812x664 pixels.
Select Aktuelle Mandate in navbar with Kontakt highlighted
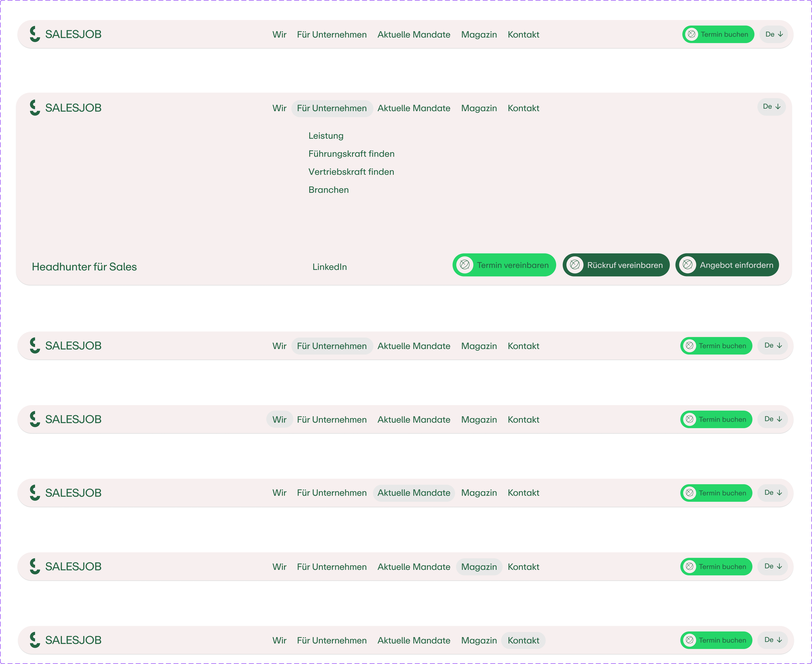414,640
